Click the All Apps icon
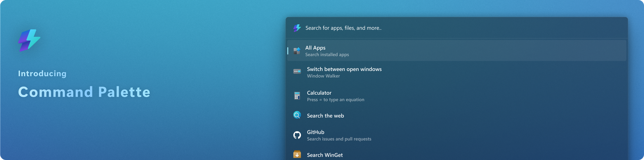Image resolution: width=644 pixels, height=160 pixels. (x=297, y=51)
